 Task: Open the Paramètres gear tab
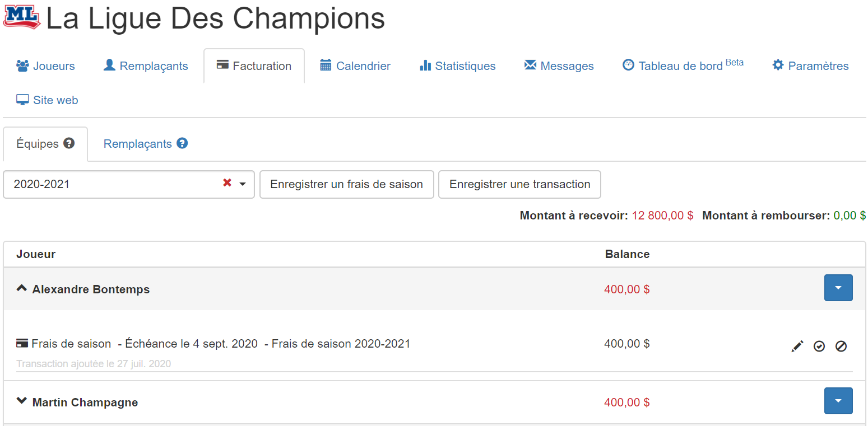(810, 66)
